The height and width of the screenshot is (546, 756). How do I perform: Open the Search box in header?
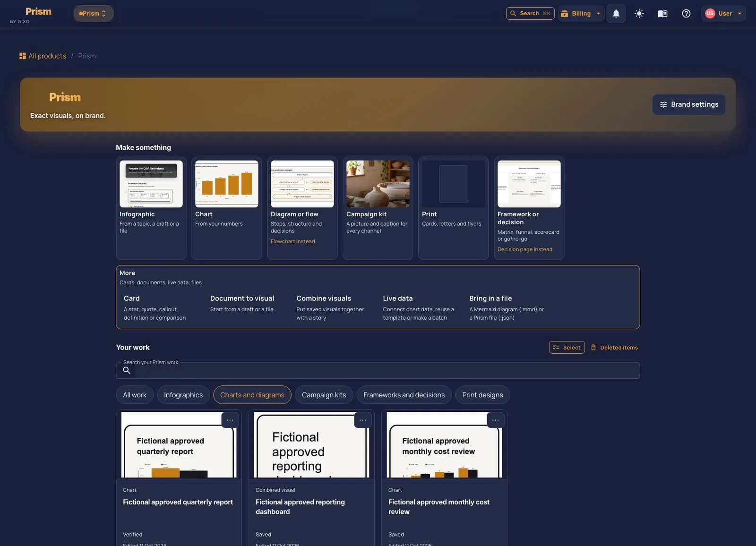[530, 14]
